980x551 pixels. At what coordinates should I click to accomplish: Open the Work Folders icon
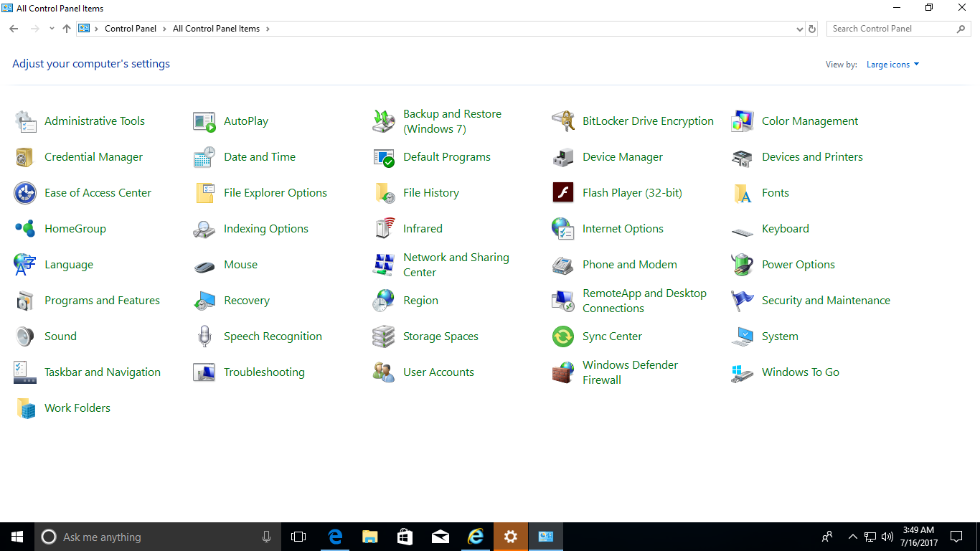[25, 408]
